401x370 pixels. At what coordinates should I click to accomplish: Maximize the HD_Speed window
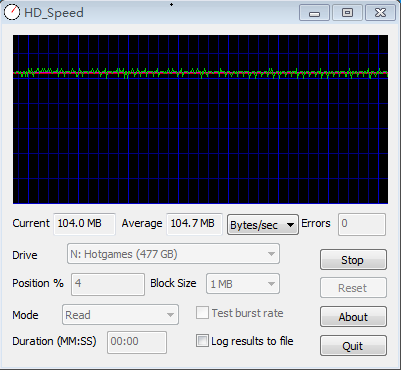pos(347,13)
